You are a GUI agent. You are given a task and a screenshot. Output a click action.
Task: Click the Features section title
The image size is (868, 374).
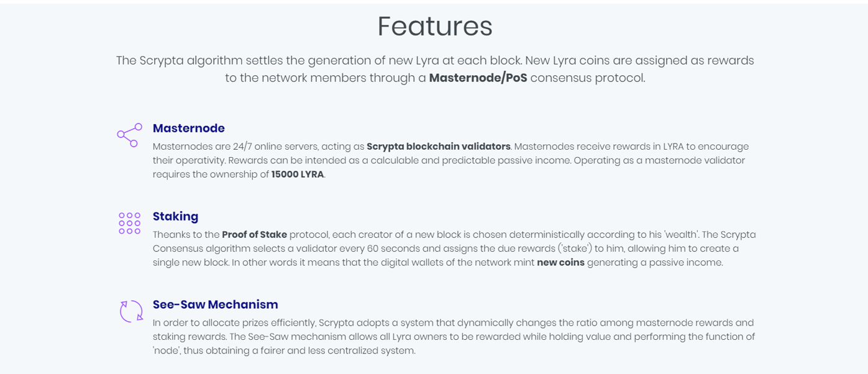click(435, 26)
